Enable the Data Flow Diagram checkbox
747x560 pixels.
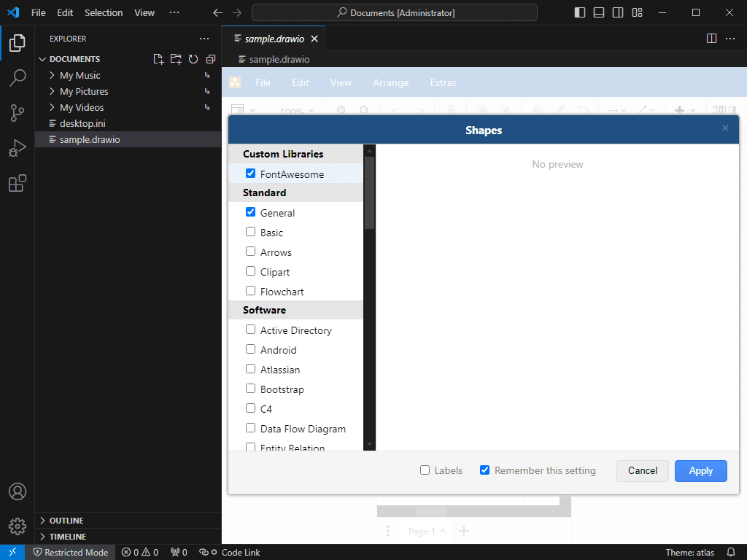click(x=251, y=427)
